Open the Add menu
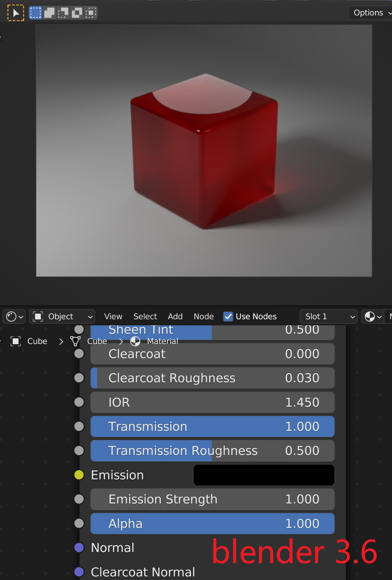Screen dimensions: 392x580 point(175,317)
